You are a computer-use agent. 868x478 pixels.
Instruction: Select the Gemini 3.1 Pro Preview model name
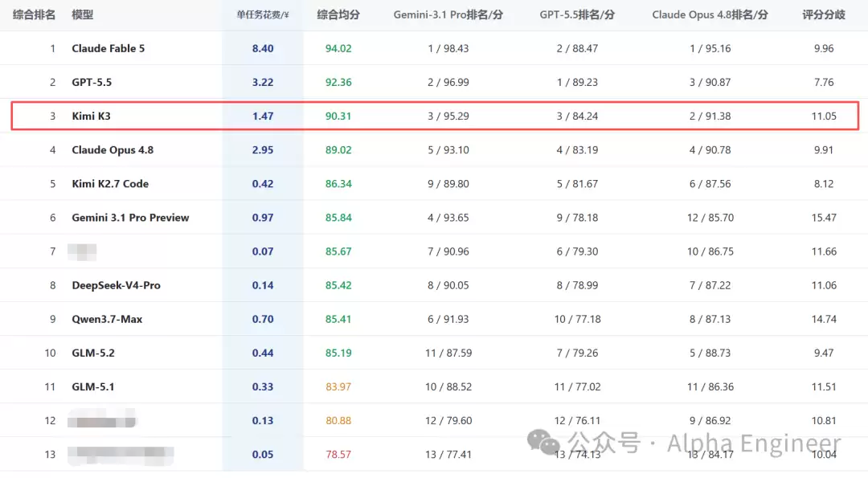130,218
